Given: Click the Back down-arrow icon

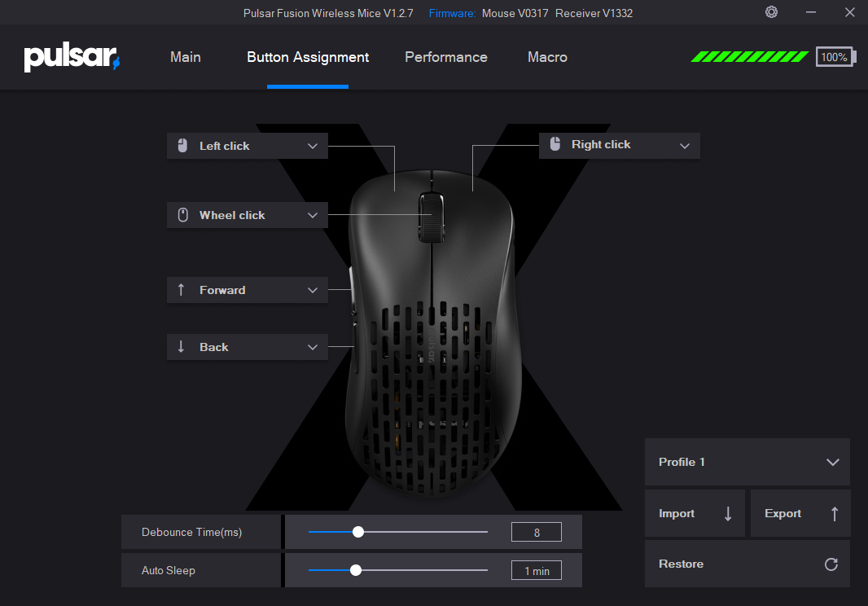Looking at the screenshot, I should (182, 347).
